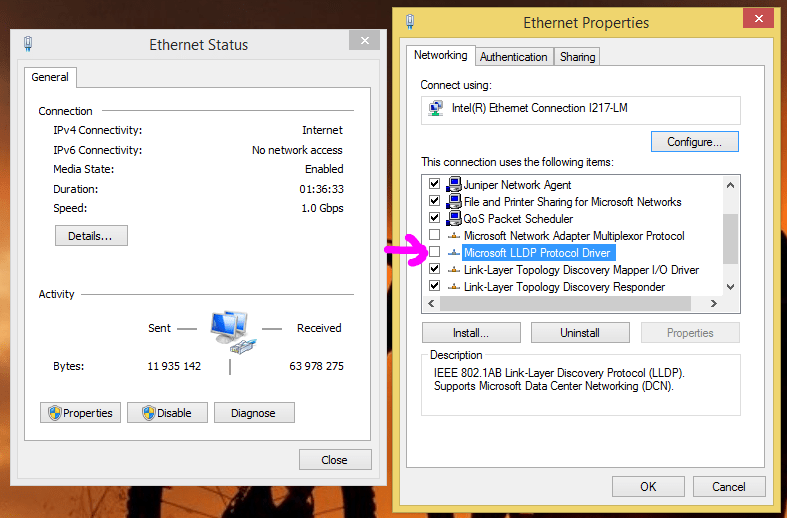Open the Authentication tab
The height and width of the screenshot is (518, 787).
513,57
